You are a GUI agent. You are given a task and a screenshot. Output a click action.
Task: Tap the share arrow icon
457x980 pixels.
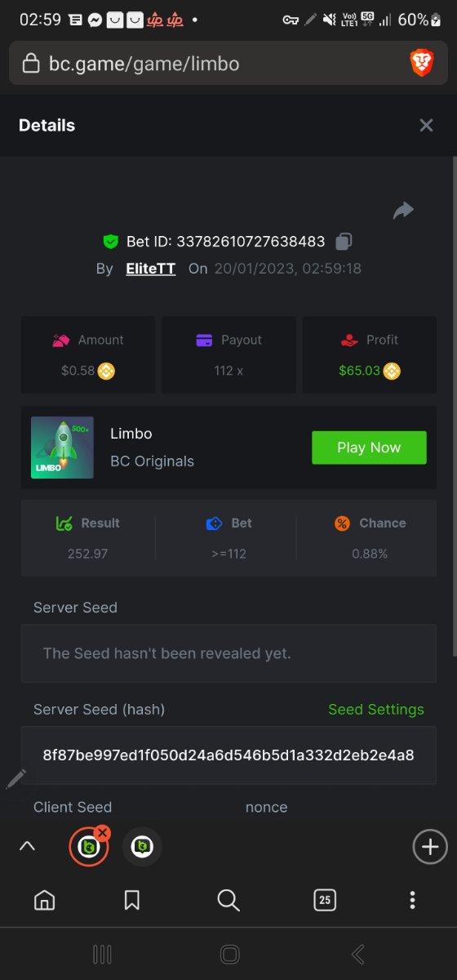coord(403,211)
